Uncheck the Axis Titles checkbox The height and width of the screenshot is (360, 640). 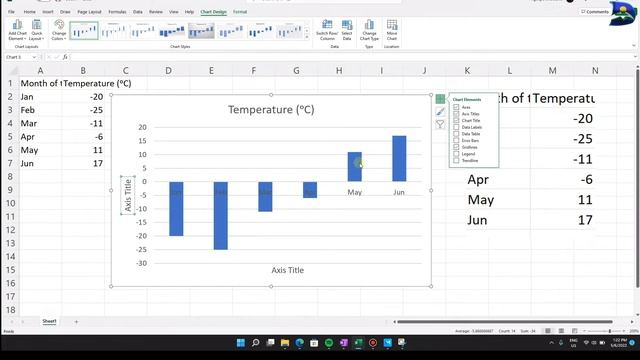(456, 114)
